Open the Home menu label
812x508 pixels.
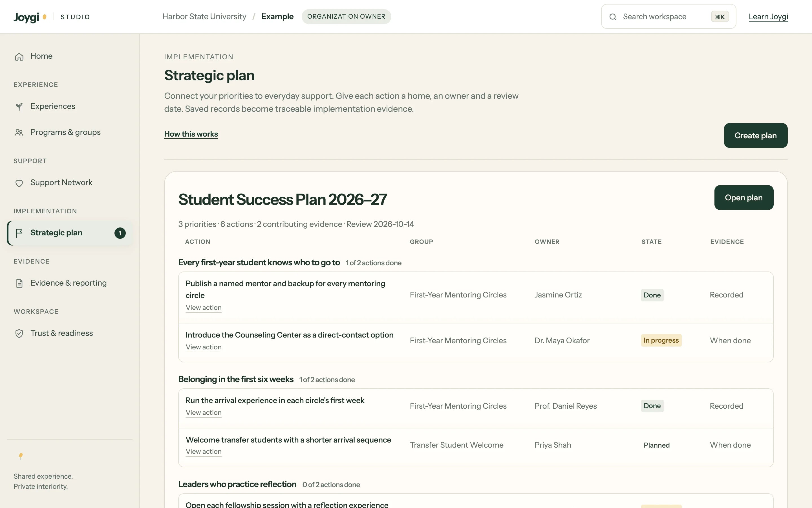point(41,56)
